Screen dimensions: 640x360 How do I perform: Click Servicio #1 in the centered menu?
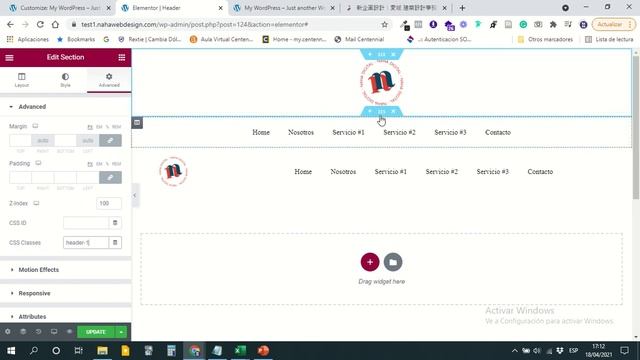(348, 132)
